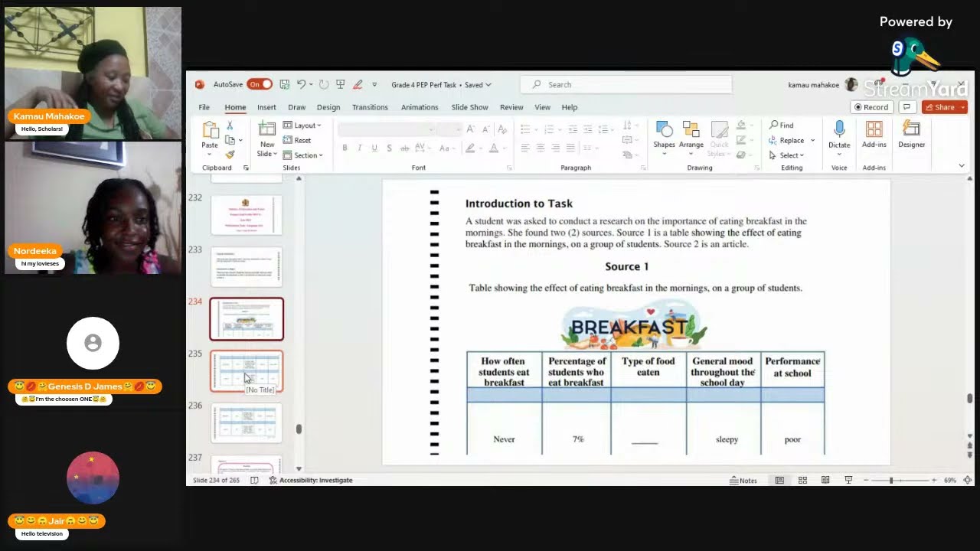Click the Comments speech bubble icon

906,107
